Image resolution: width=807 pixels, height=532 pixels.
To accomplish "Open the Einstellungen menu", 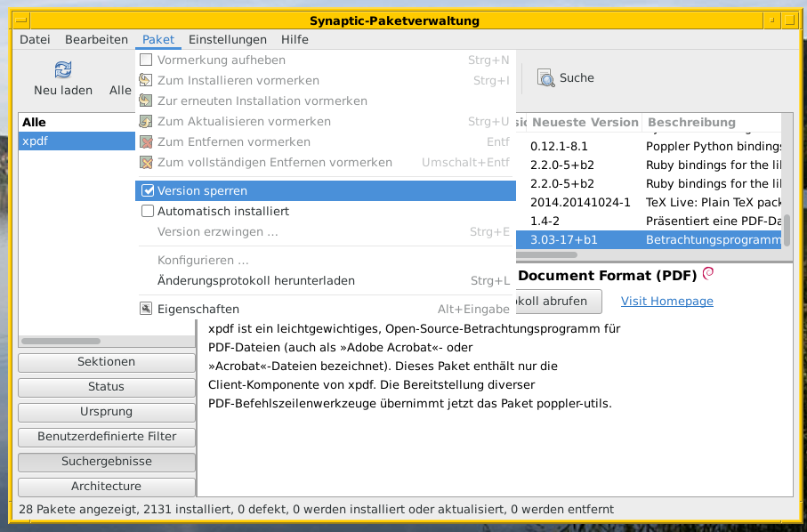I will (227, 39).
